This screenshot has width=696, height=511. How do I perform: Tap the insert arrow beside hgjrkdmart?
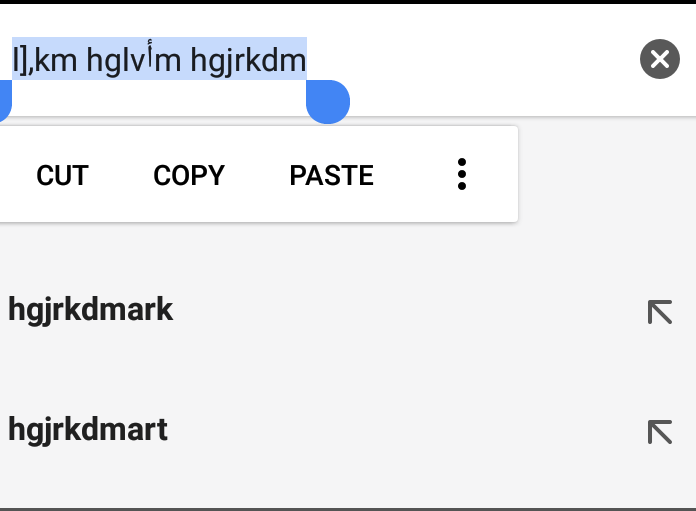click(x=659, y=431)
